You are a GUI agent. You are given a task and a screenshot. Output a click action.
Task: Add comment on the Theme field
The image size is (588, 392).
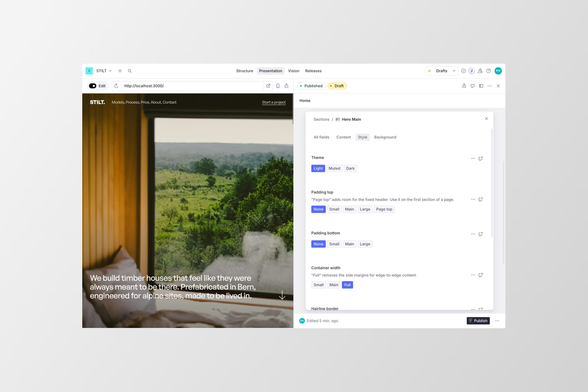(481, 159)
